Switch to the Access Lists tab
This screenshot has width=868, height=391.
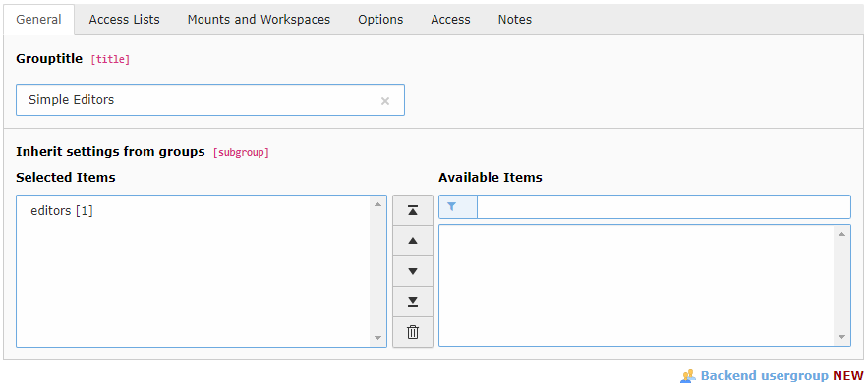(125, 20)
